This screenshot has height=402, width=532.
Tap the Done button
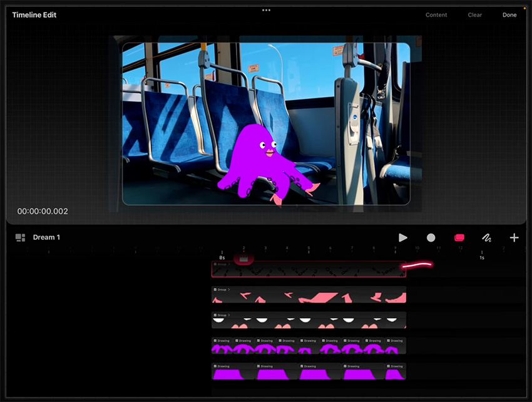click(x=509, y=15)
